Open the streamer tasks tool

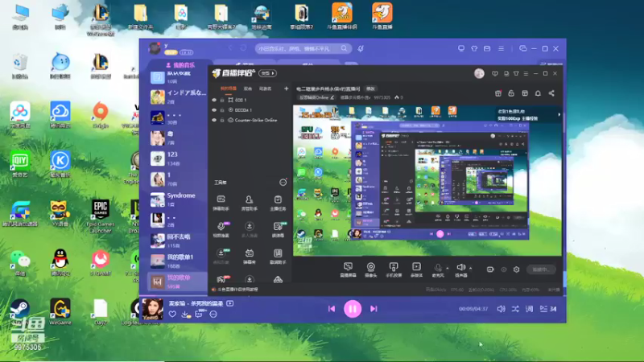[x=278, y=203]
